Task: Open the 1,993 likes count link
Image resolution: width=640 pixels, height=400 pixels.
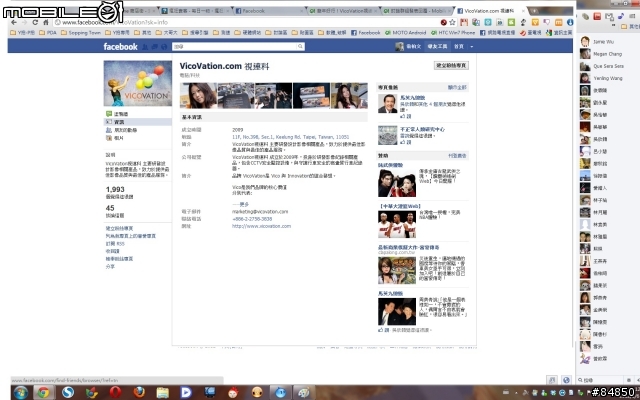Action: tap(115, 189)
